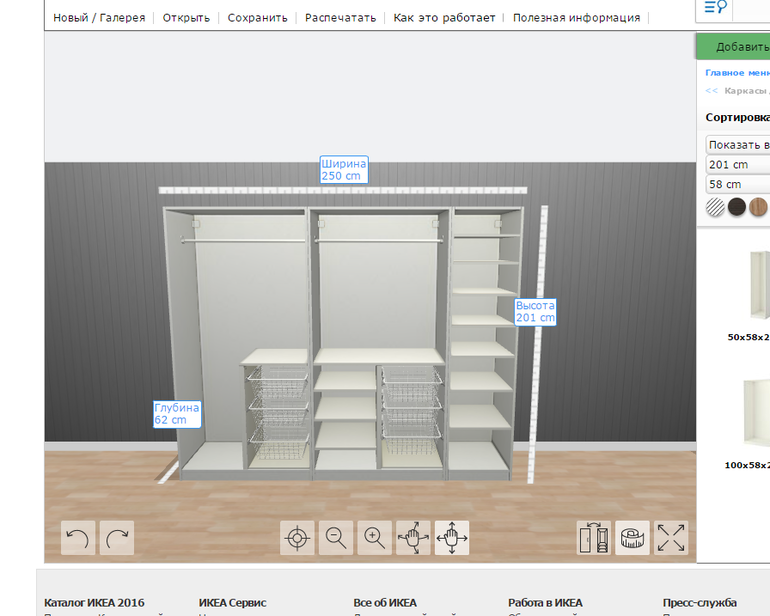Click the undo arrow button
The width and height of the screenshot is (770, 616).
pos(78,538)
